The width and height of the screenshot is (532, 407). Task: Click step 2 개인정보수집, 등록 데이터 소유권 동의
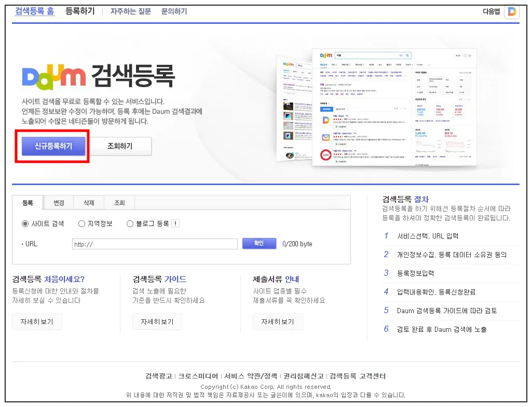click(x=452, y=255)
